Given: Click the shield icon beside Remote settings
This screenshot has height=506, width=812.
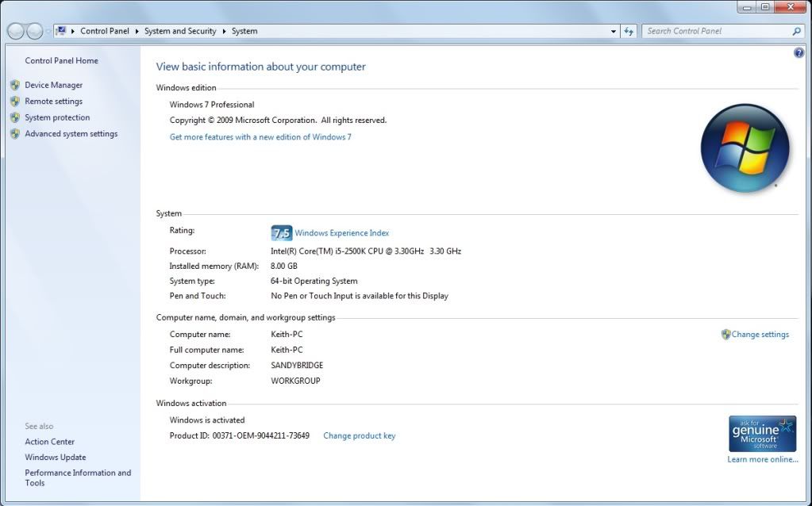Looking at the screenshot, I should (x=15, y=102).
